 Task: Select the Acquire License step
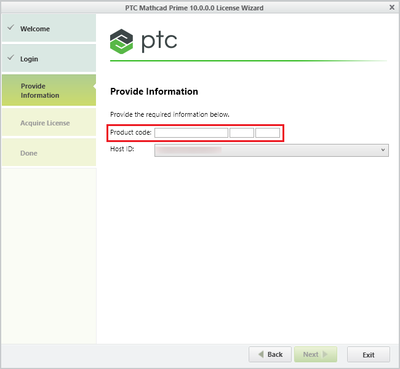pos(49,123)
